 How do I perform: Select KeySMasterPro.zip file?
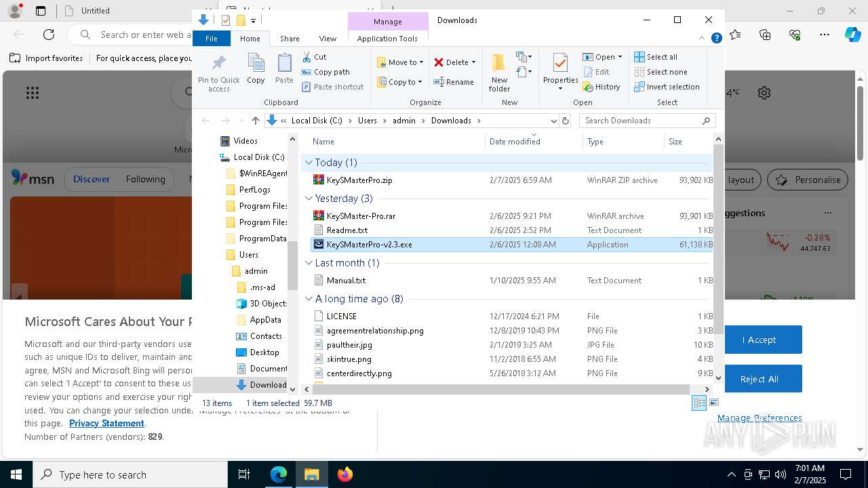(359, 180)
